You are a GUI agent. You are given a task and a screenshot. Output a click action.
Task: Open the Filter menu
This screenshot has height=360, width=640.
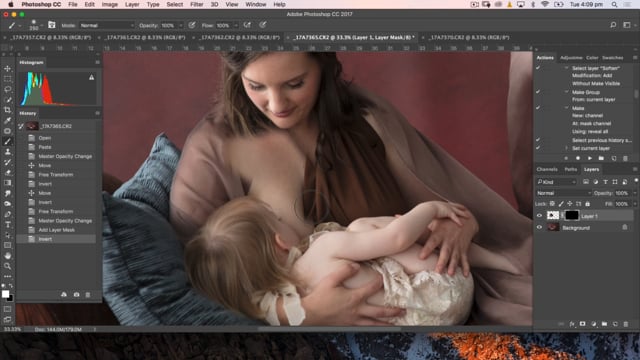pos(196,4)
